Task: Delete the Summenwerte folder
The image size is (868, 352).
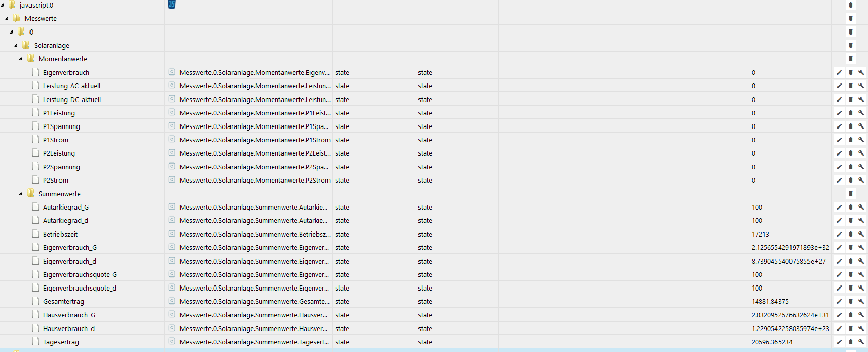Action: pos(850,194)
